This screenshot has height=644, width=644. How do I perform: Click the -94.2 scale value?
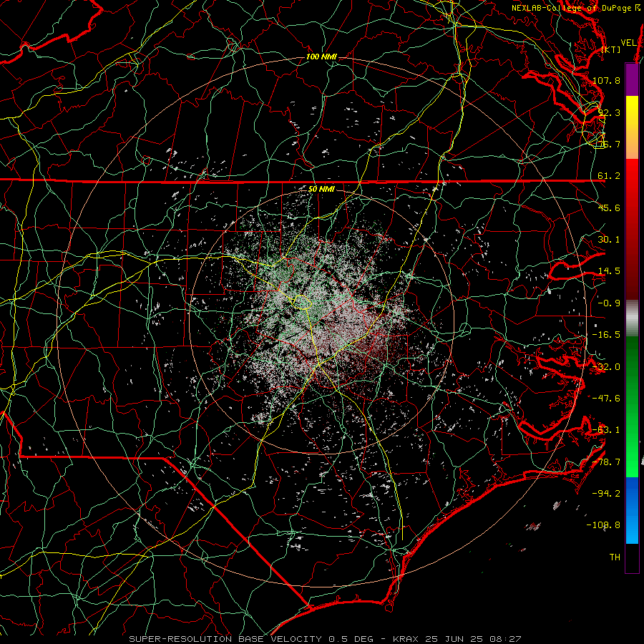pyautogui.click(x=606, y=494)
